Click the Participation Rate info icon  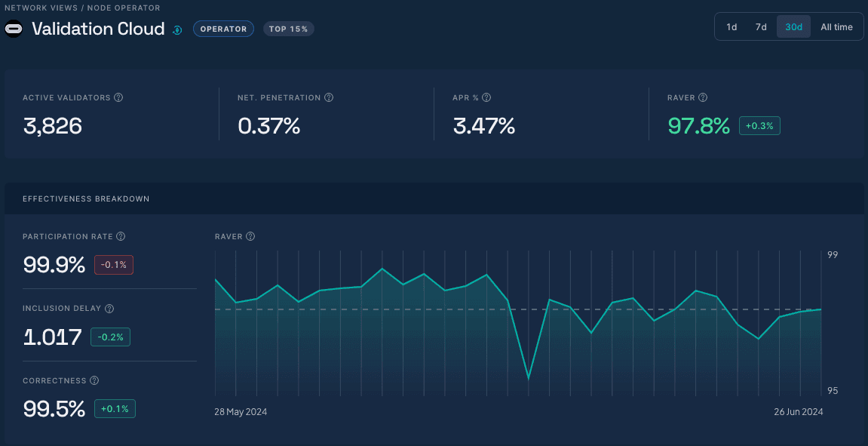pos(121,236)
